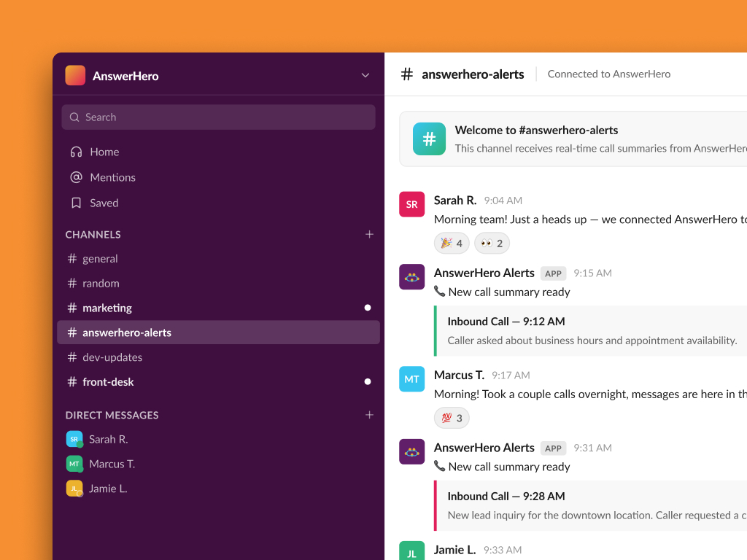Open the #dev-updates channel

pyautogui.click(x=218, y=357)
